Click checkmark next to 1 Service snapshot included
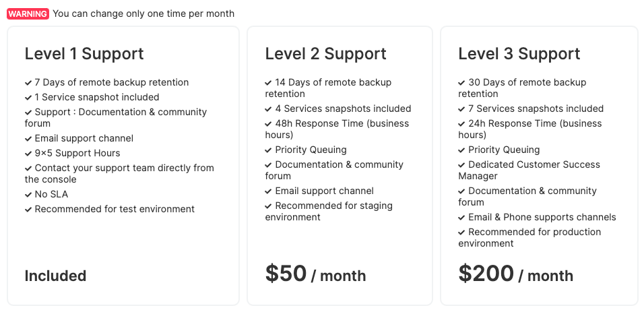This screenshot has width=644, height=310. pos(28,98)
